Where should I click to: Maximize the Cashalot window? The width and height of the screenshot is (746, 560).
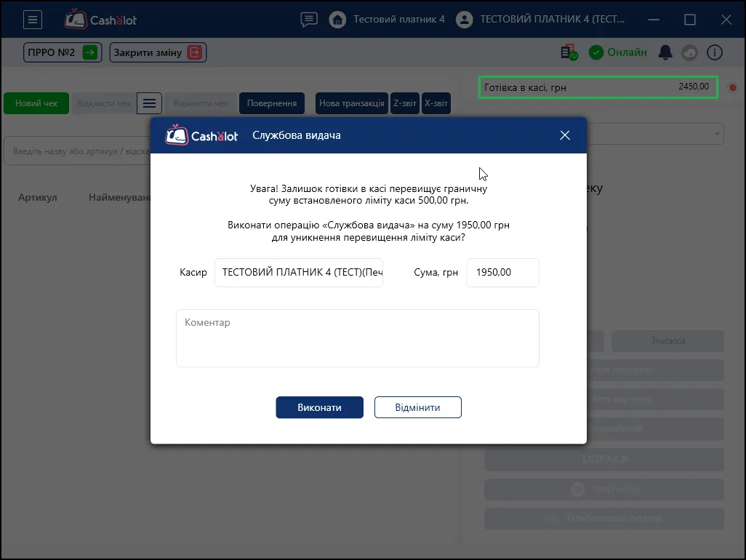point(690,20)
